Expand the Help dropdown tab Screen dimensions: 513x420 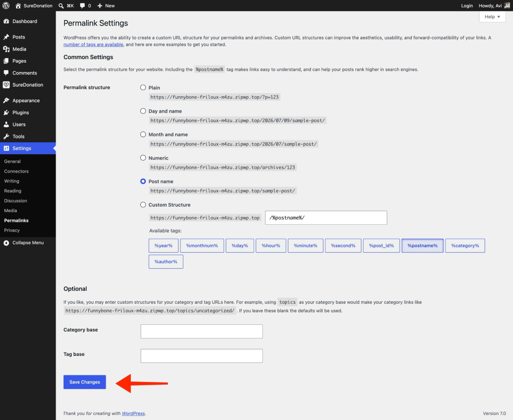[492, 17]
